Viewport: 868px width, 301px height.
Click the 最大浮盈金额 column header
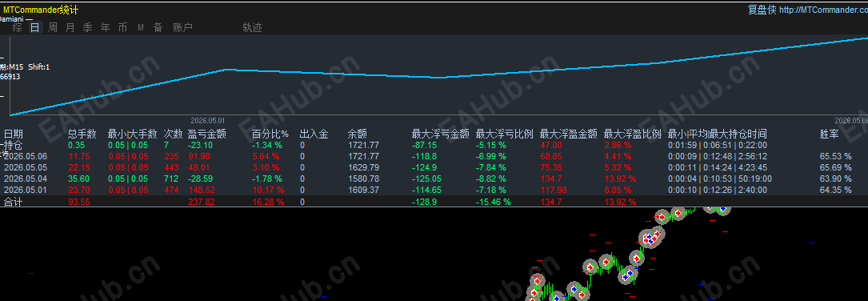point(569,134)
